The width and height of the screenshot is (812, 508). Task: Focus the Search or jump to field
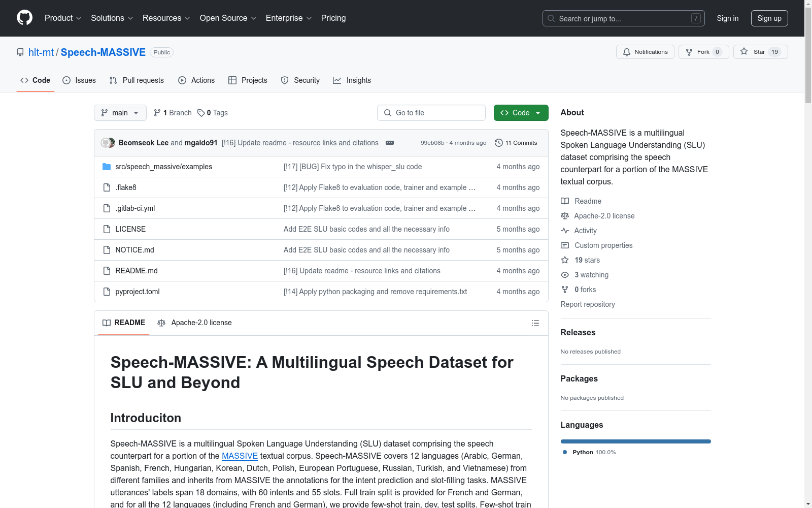pyautogui.click(x=624, y=18)
